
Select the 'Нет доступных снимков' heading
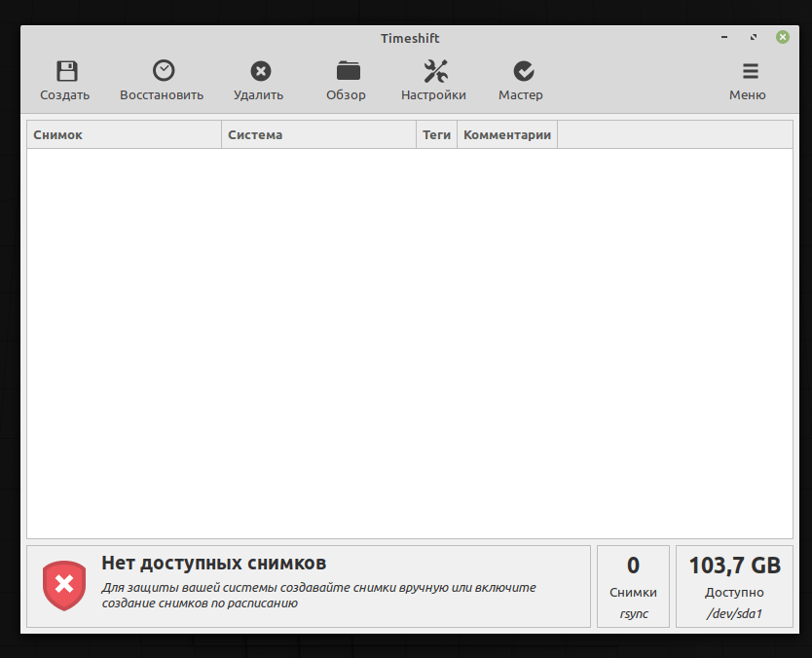click(x=214, y=563)
